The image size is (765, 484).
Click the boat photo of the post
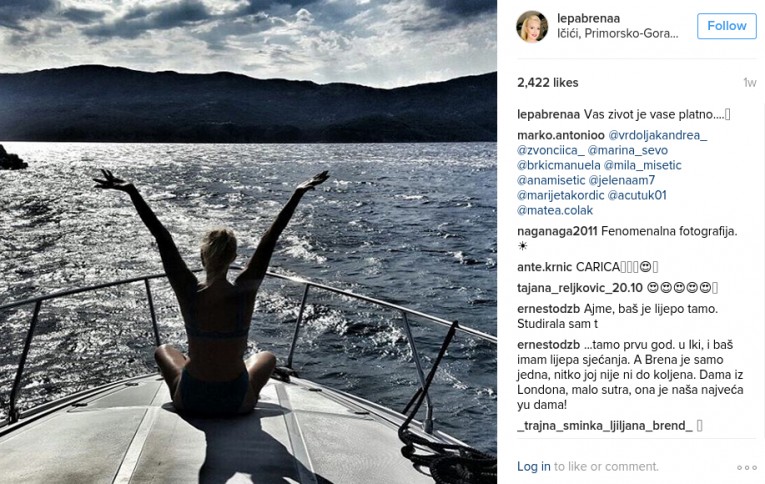click(248, 242)
